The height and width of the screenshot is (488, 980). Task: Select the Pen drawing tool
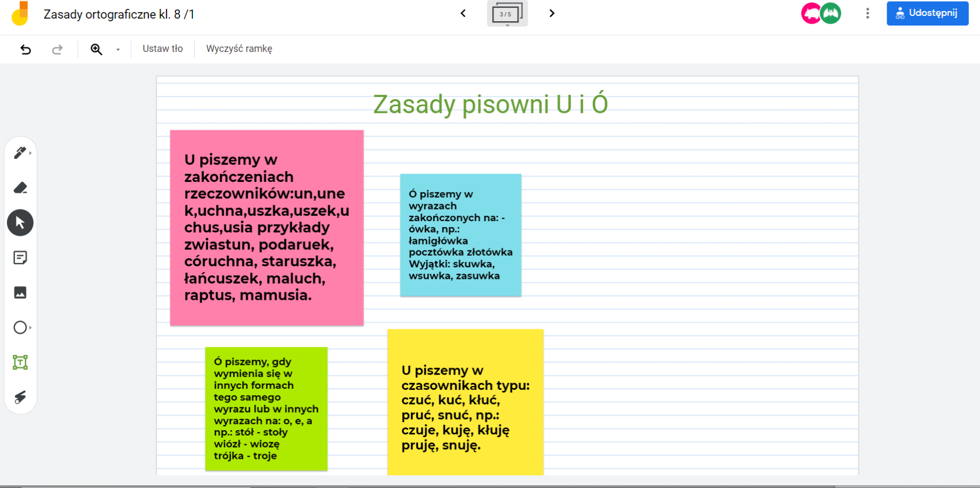pyautogui.click(x=20, y=153)
